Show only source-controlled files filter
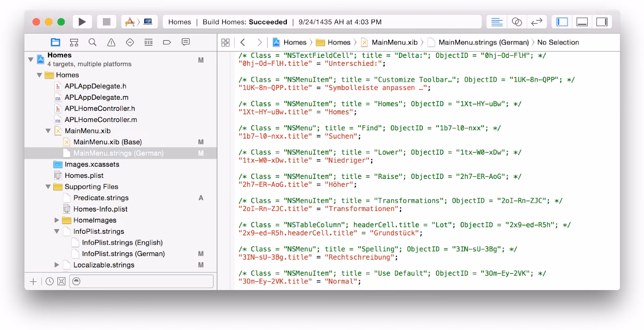This screenshot has width=644, height=330. click(x=62, y=281)
